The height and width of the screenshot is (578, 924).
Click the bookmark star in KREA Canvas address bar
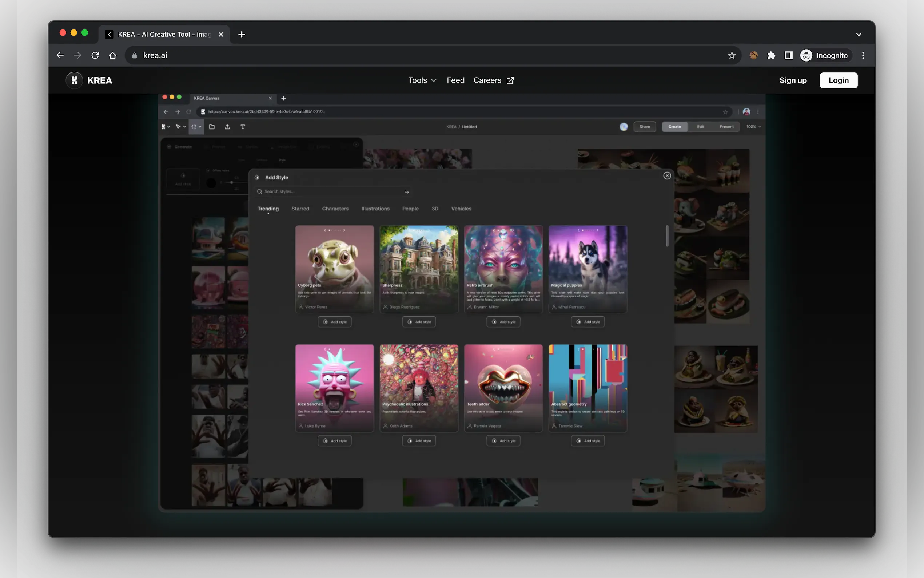click(725, 112)
